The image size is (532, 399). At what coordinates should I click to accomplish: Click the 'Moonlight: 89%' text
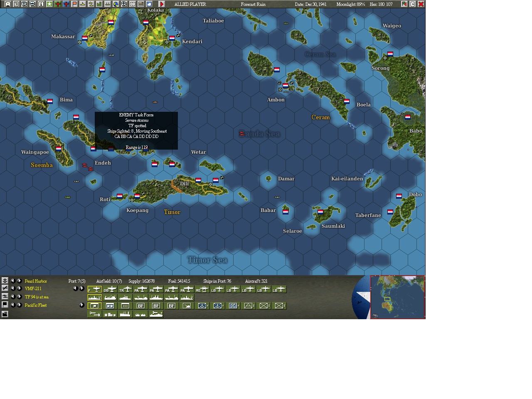point(351,4)
